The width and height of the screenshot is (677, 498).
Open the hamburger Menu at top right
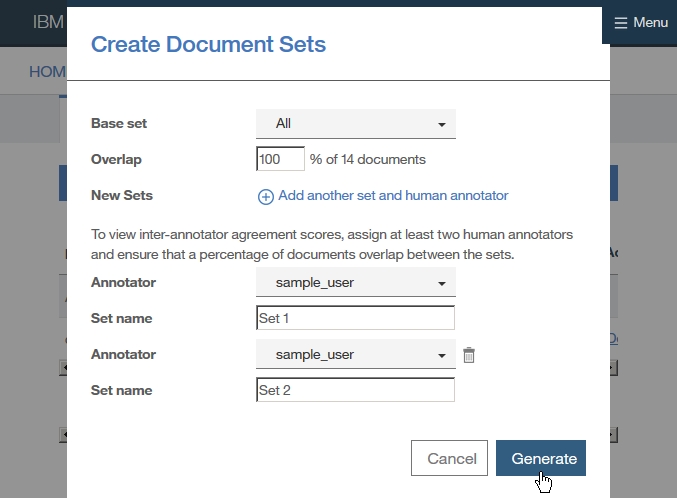641,22
